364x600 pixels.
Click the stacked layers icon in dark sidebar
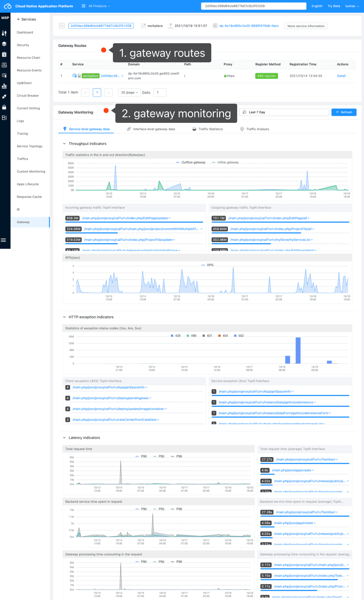point(4,44)
